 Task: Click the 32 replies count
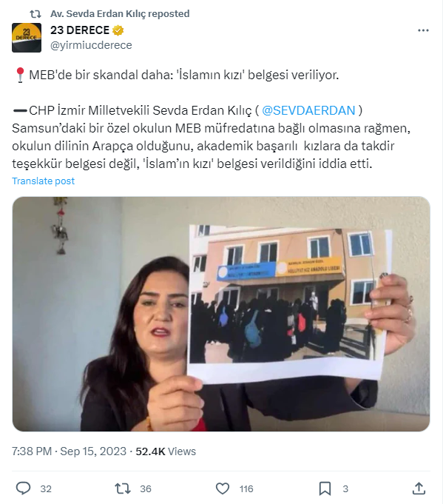(x=46, y=489)
